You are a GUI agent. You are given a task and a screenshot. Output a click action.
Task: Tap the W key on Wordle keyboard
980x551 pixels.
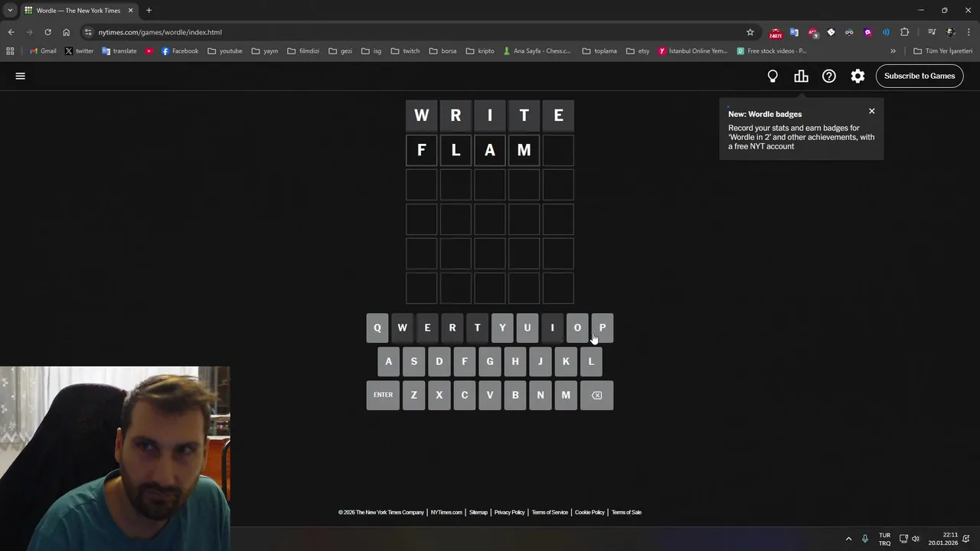coord(402,328)
